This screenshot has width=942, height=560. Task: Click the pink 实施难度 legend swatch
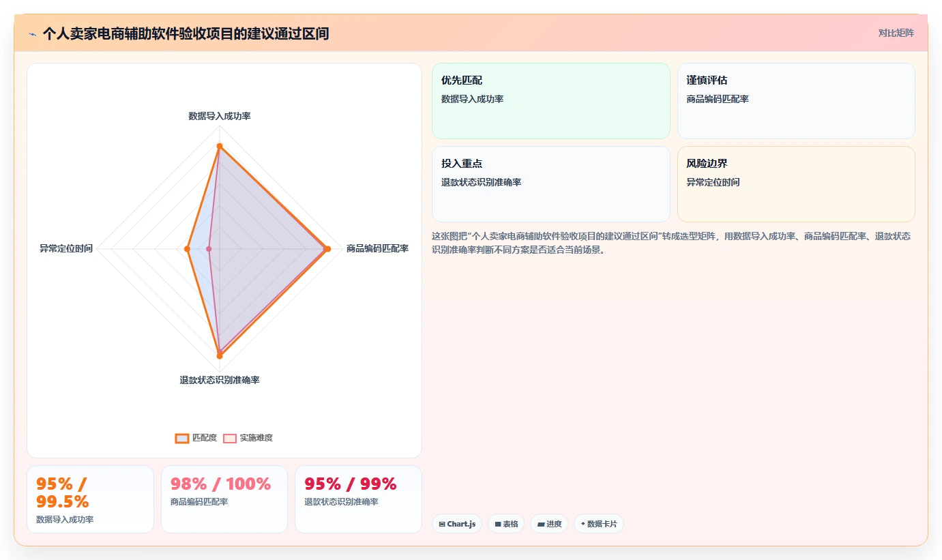coord(230,438)
